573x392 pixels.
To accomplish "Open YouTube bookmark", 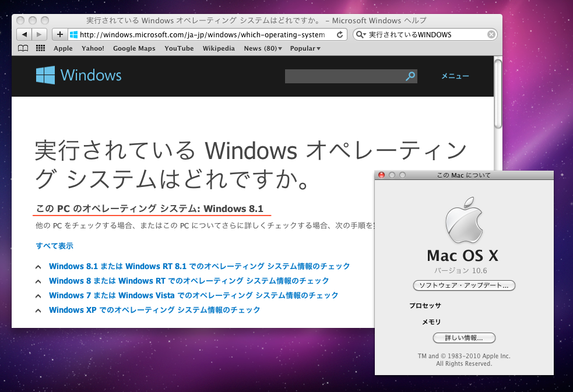I will pos(179,48).
